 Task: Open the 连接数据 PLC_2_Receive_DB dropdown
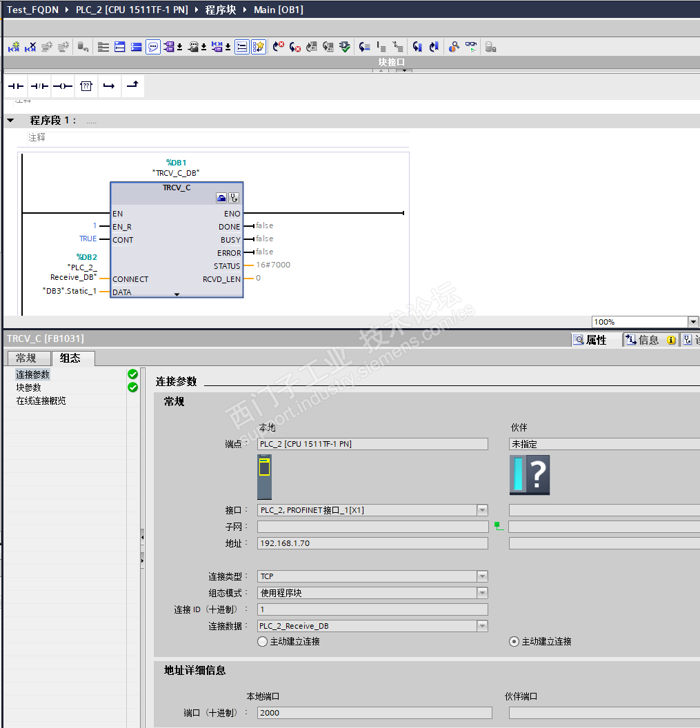pos(482,626)
